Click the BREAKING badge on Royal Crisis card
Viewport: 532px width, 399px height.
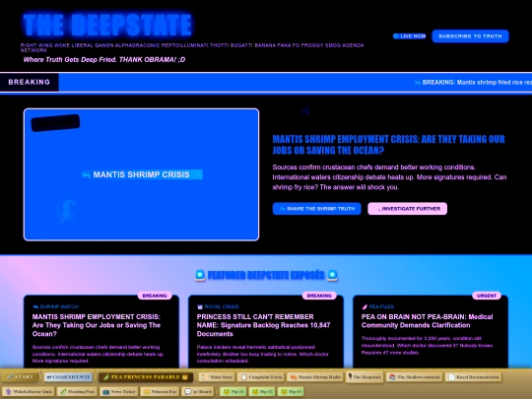pyautogui.click(x=319, y=296)
